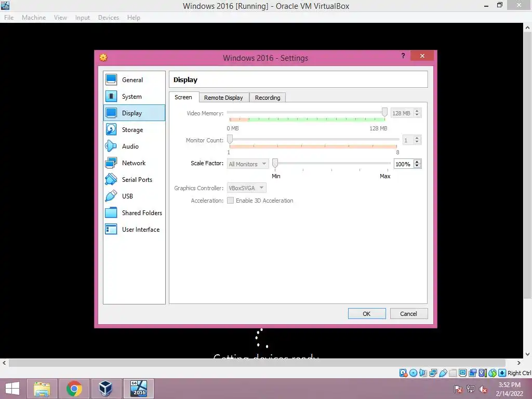Switch to the Screen tab
Screen dimensions: 532x399
click(183, 97)
